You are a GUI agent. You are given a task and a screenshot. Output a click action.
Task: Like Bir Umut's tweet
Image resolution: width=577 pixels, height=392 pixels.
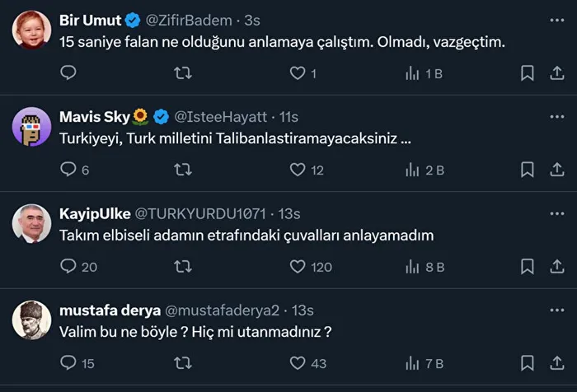pos(298,73)
